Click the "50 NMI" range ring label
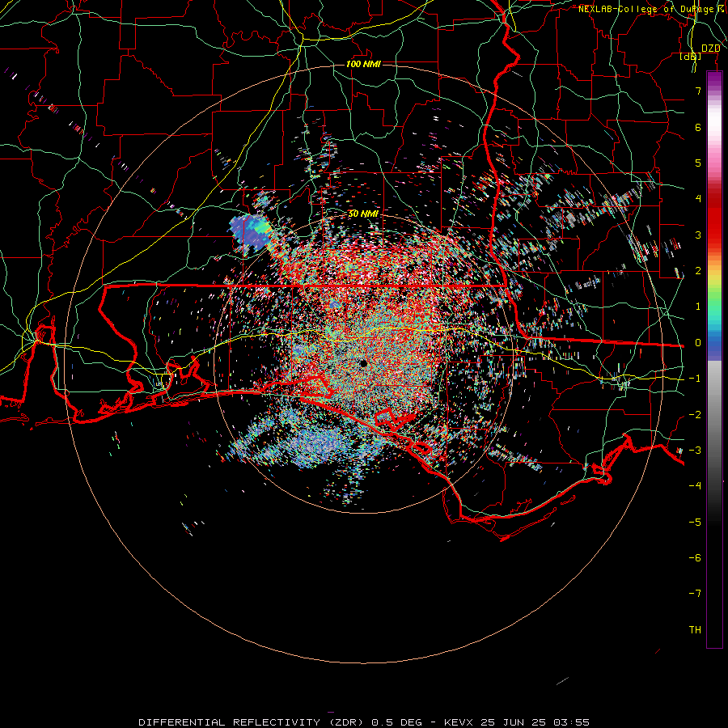Viewport: 728px width, 728px height. click(x=363, y=214)
